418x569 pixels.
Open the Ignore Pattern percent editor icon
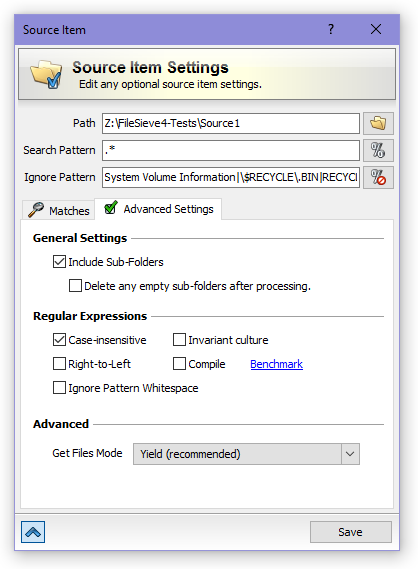pyautogui.click(x=378, y=177)
